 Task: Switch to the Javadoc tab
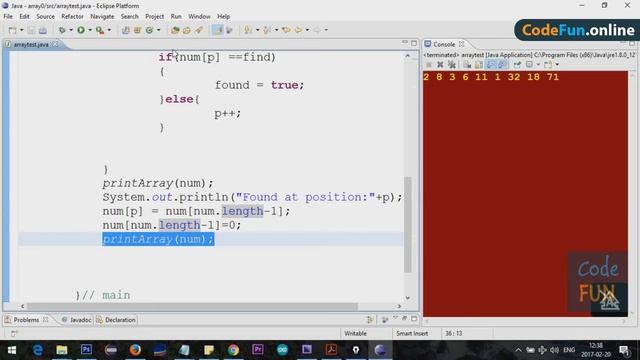coord(76,320)
